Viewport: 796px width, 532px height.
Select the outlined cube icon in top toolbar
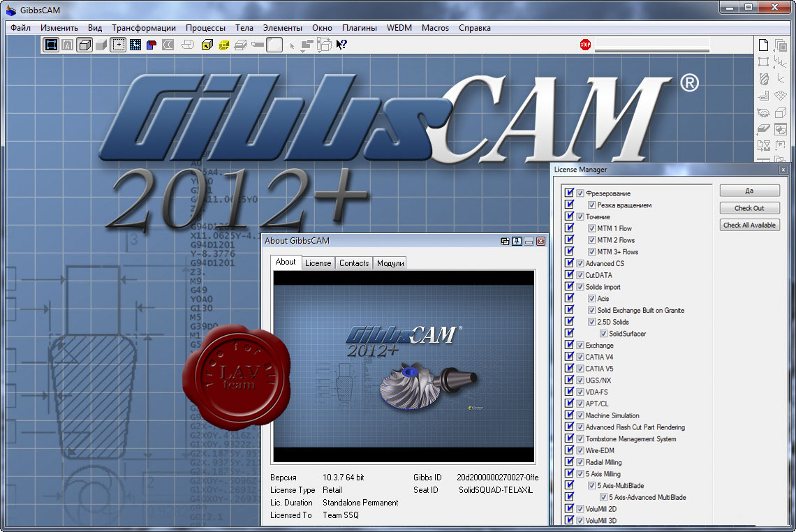tap(84, 45)
